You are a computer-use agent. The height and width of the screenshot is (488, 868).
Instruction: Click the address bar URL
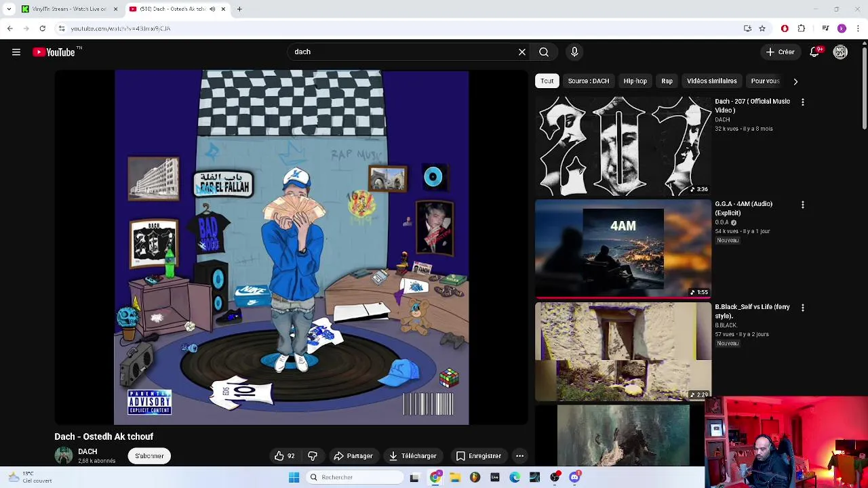click(121, 28)
